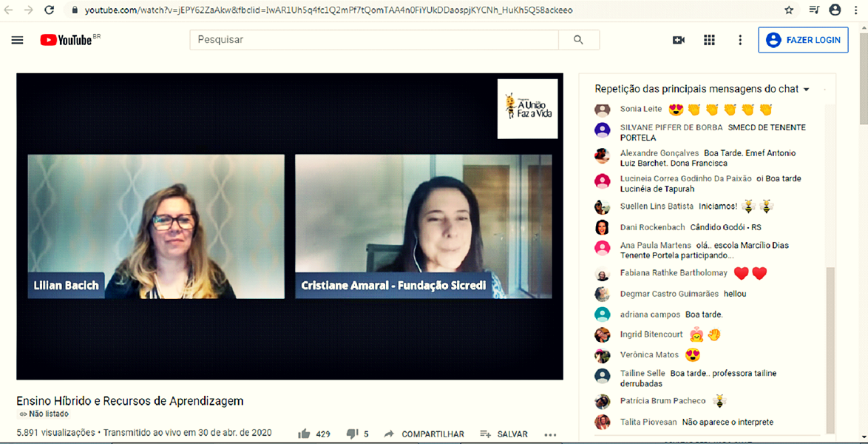This screenshot has height=444, width=868.
Task: Click the browser reload button
Action: 50,10
